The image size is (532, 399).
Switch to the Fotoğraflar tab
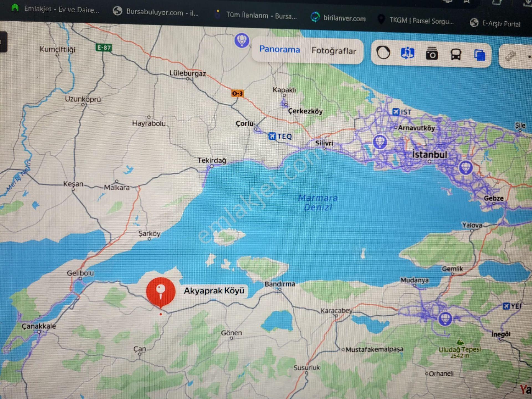[x=334, y=51]
